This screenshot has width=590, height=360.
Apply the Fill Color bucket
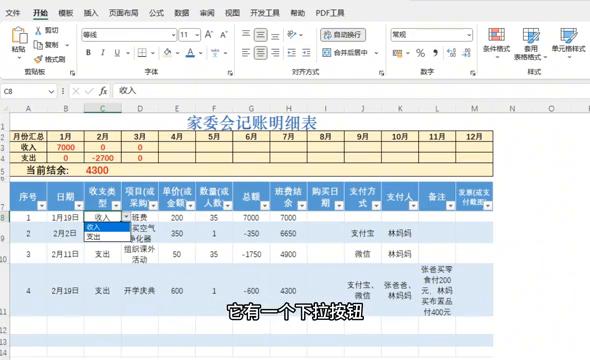pos(167,53)
